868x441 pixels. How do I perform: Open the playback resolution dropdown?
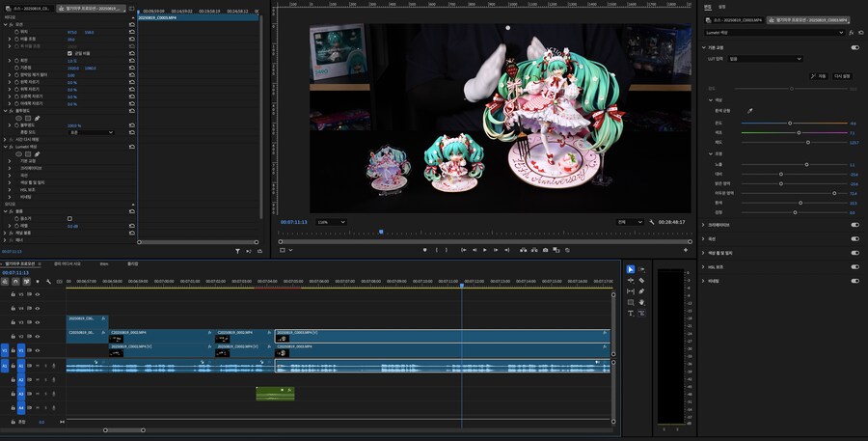630,222
